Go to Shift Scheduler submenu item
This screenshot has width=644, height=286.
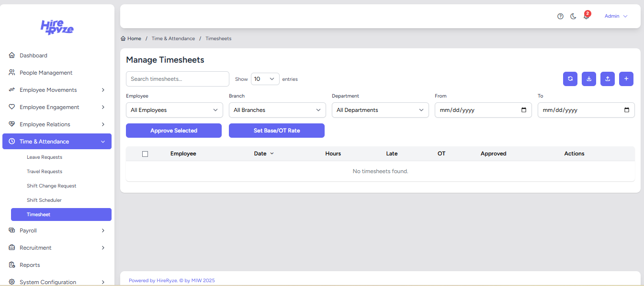coord(44,200)
